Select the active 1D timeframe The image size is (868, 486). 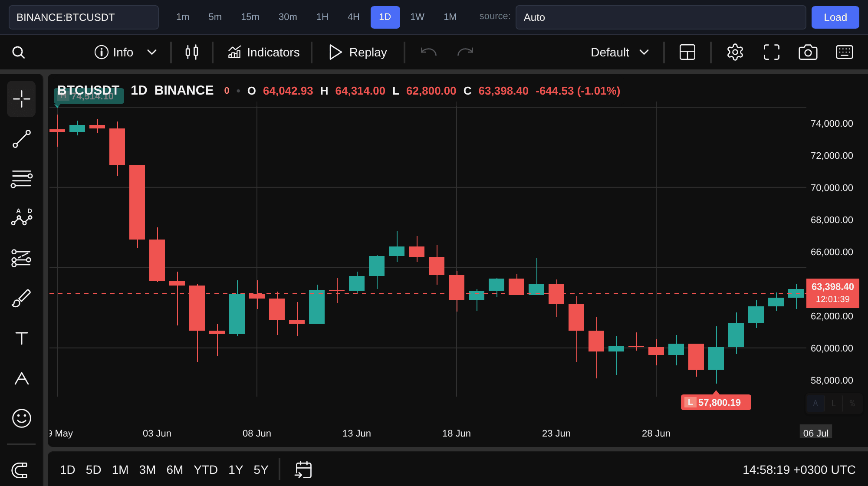click(x=385, y=17)
